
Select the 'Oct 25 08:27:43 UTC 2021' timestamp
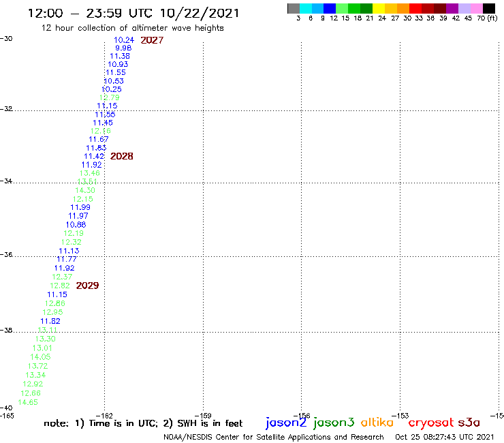tap(444, 437)
